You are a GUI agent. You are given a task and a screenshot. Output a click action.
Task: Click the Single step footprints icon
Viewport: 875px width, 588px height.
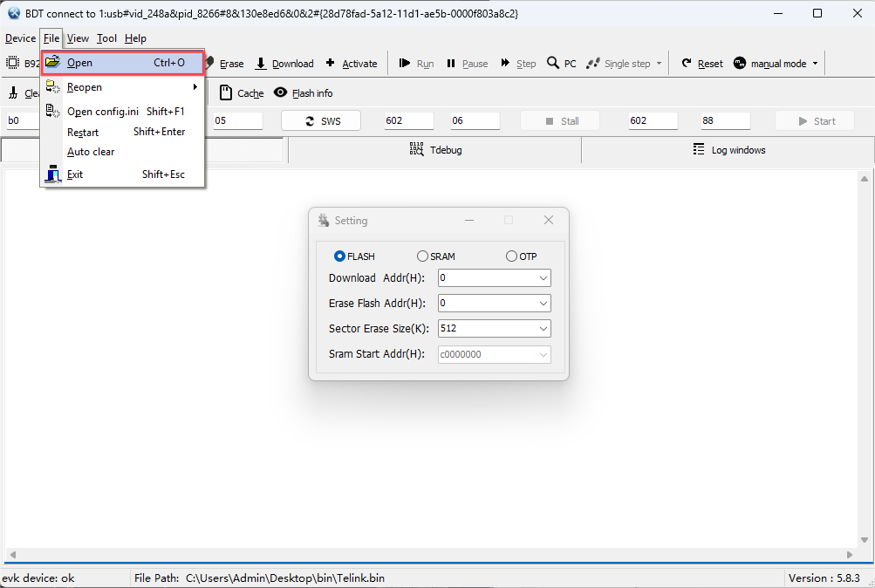pyautogui.click(x=592, y=63)
